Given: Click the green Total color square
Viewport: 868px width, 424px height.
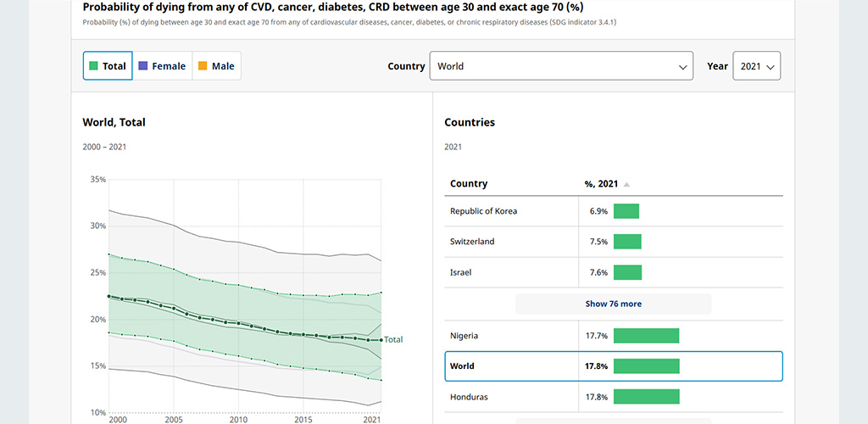Looking at the screenshot, I should click(93, 66).
